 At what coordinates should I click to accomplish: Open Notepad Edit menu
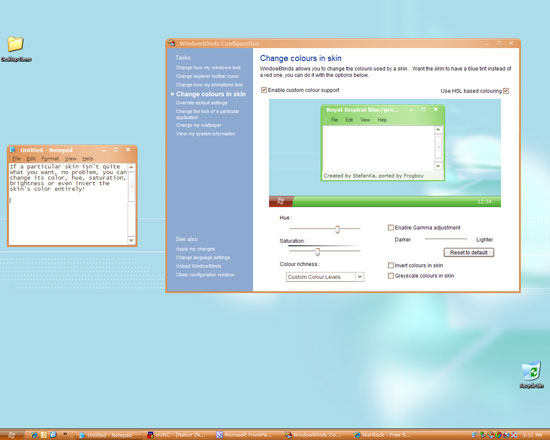pos(31,159)
